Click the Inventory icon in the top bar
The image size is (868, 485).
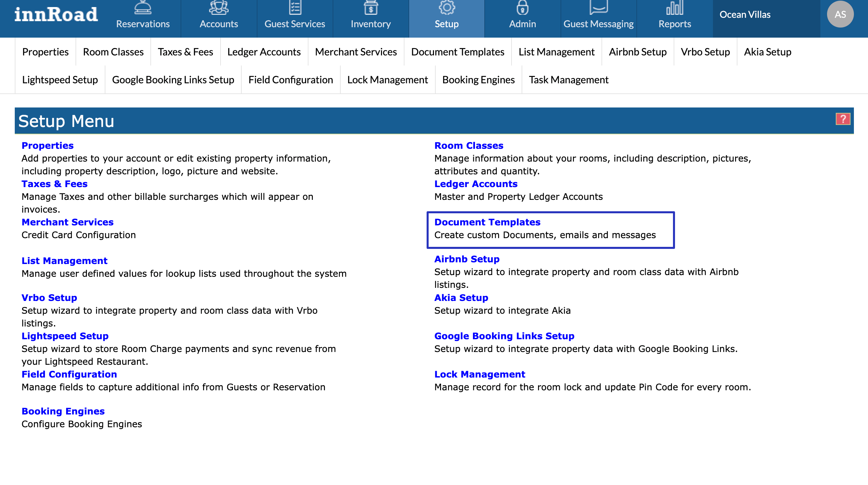[x=371, y=7]
